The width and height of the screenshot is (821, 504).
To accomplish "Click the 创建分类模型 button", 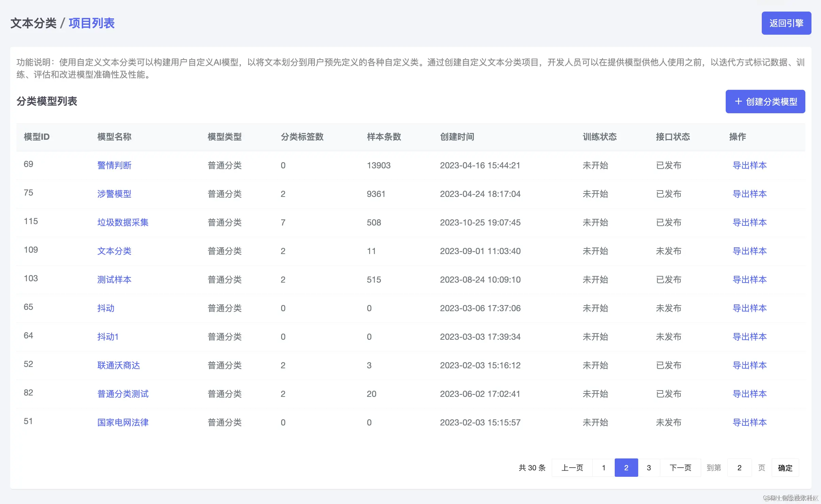I will click(765, 101).
